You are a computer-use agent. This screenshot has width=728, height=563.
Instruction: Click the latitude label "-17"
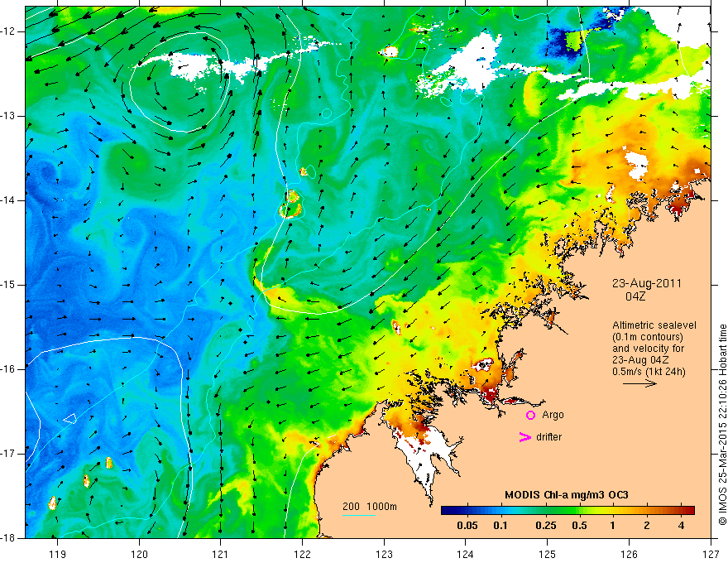9,454
